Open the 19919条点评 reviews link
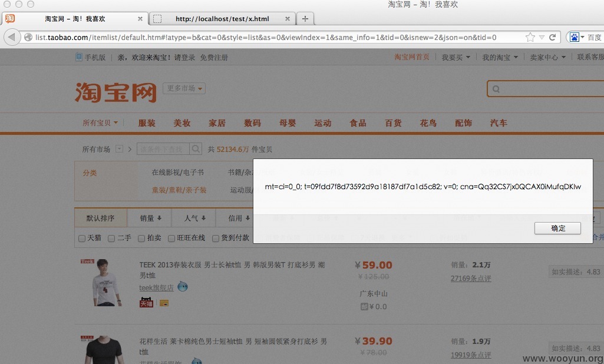The image size is (604, 364). coord(471,355)
